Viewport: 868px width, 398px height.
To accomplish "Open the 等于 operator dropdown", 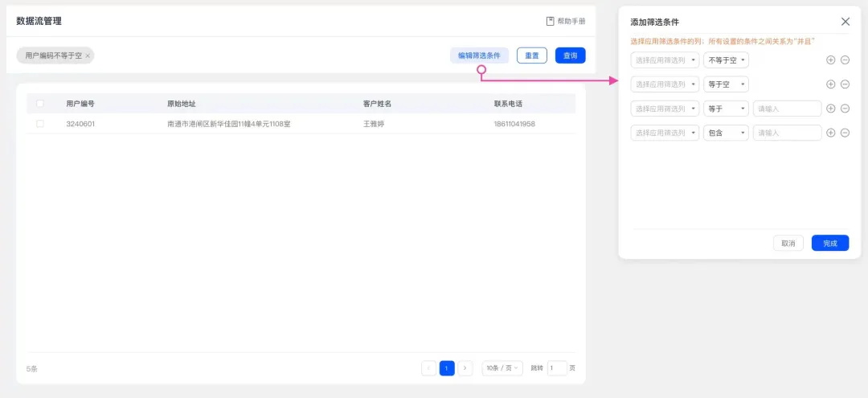I will point(727,109).
